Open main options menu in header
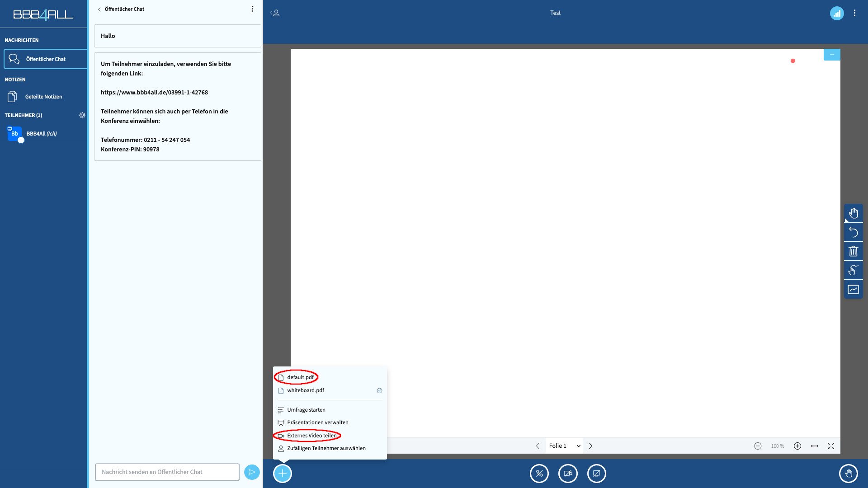868x488 pixels. click(854, 13)
